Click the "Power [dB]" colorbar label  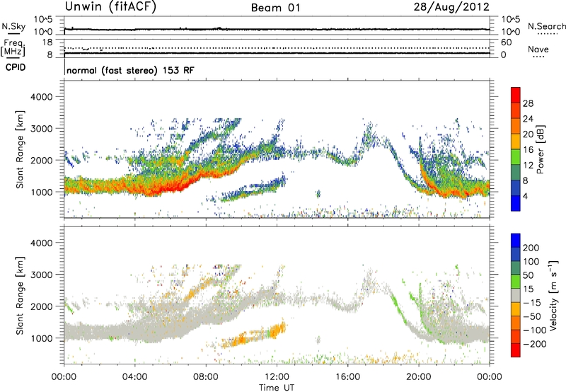pos(541,149)
